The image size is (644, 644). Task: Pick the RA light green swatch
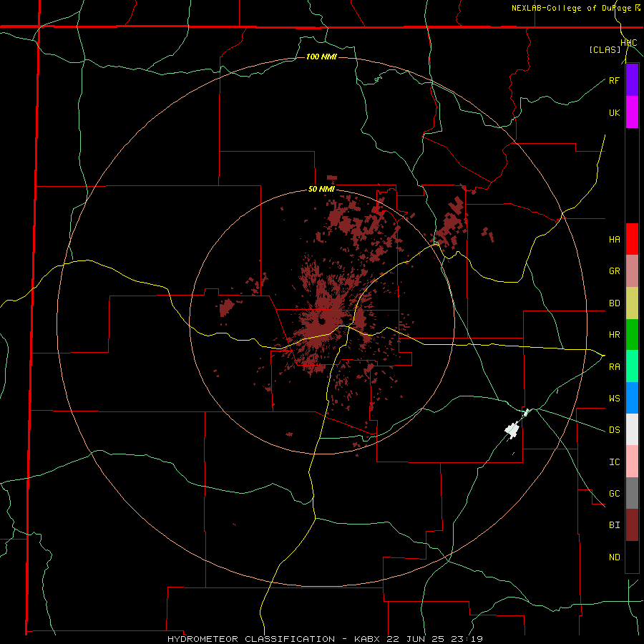(x=632, y=366)
